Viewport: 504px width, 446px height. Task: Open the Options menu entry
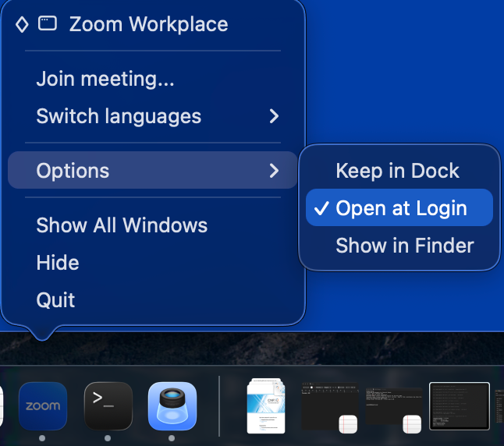pyautogui.click(x=73, y=171)
